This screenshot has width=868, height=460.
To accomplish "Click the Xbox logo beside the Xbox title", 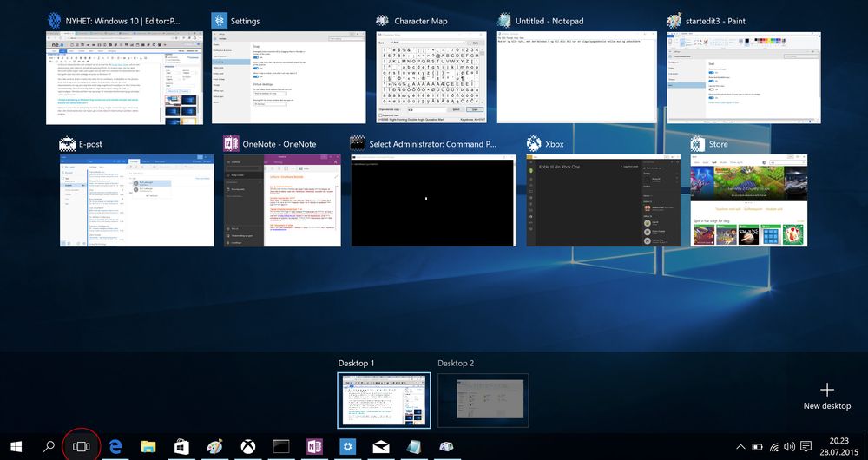I will pos(534,144).
